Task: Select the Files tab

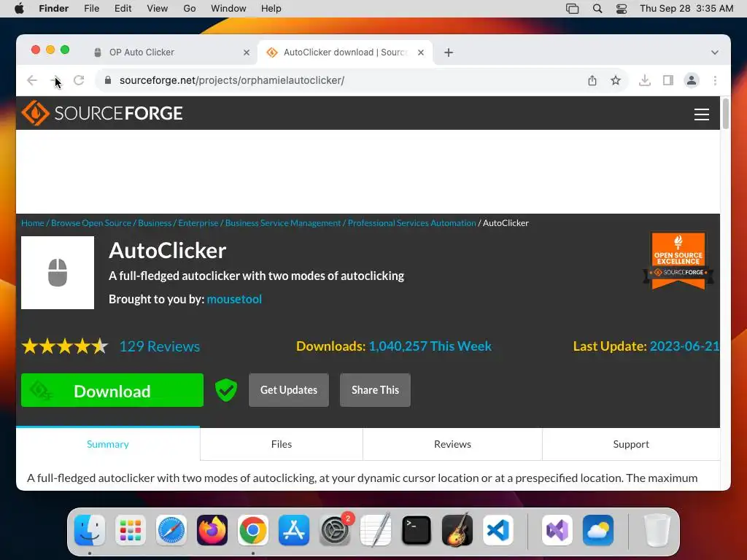Action: [x=281, y=444]
